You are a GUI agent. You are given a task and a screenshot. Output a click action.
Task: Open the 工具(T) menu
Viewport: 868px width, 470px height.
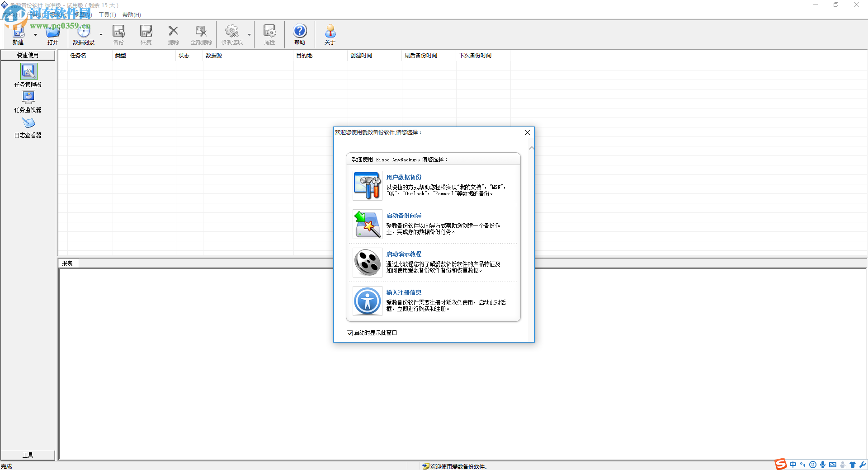tap(107, 15)
